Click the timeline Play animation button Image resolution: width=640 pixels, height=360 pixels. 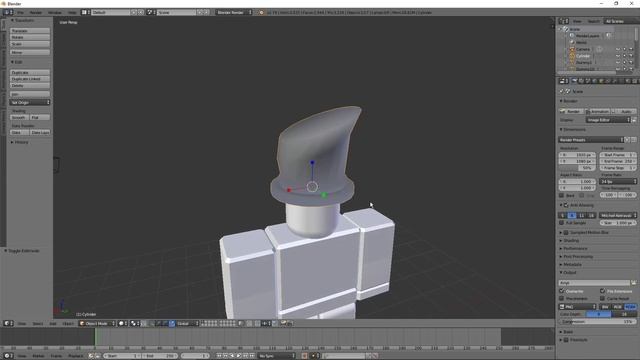(x=239, y=356)
